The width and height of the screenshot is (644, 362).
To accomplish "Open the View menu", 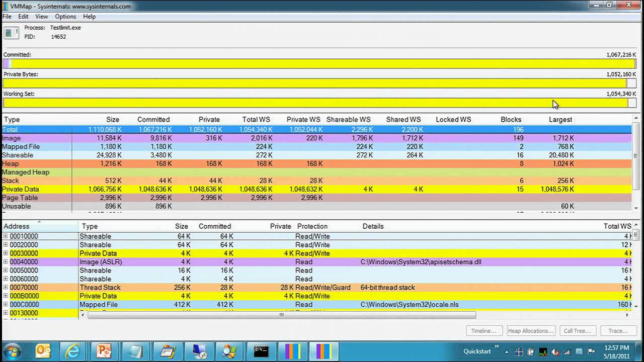I will [x=42, y=17].
